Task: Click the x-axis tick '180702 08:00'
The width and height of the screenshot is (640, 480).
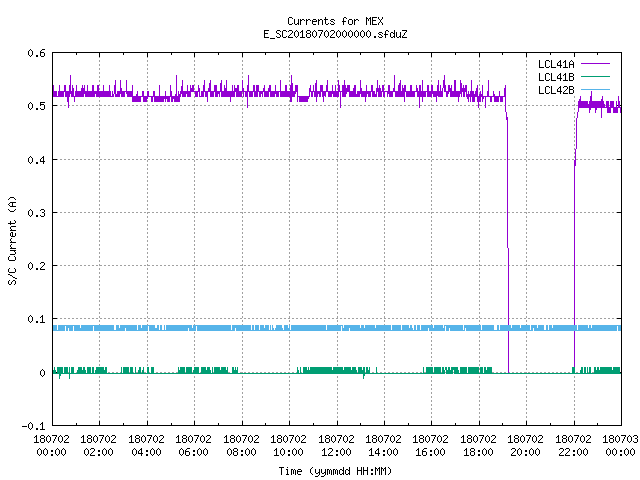Action: point(241,445)
